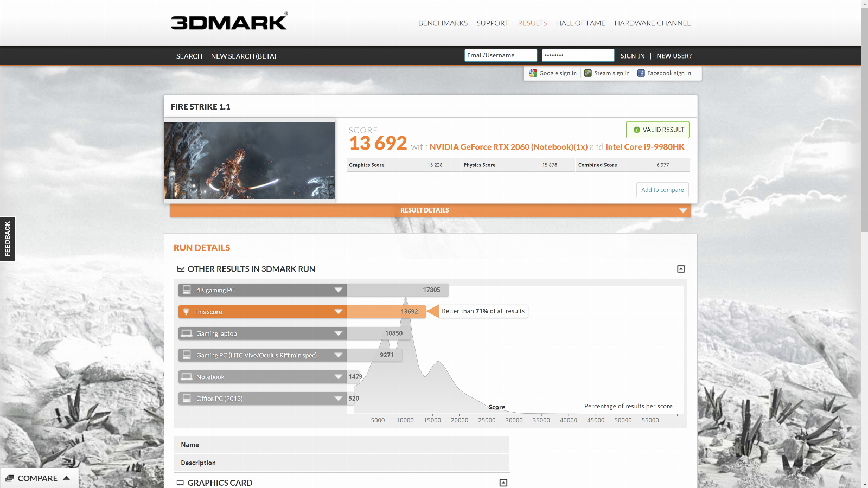Collapse the Other Results in 3DMark Run section
Screen dimensions: 868x488
pyautogui.click(x=681, y=269)
